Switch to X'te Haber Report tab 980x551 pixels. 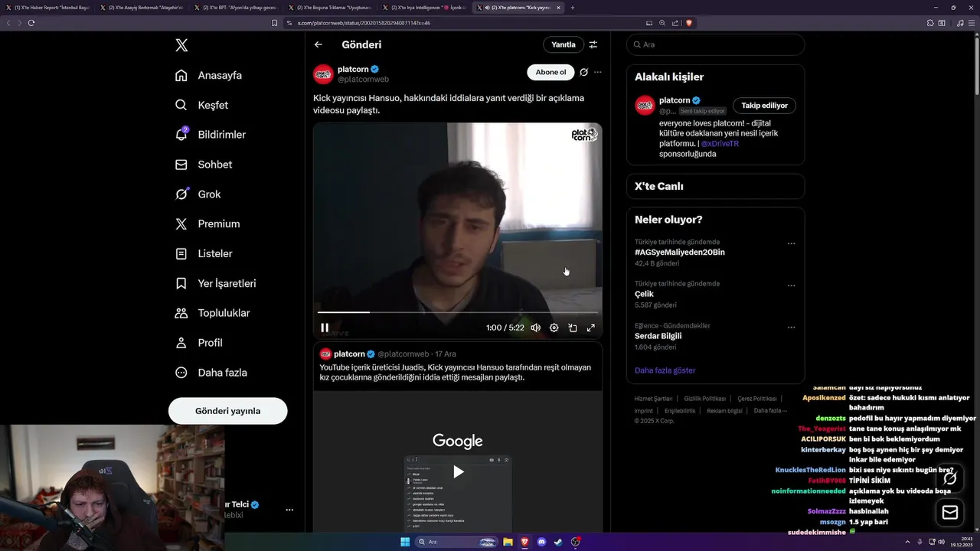pos(47,8)
